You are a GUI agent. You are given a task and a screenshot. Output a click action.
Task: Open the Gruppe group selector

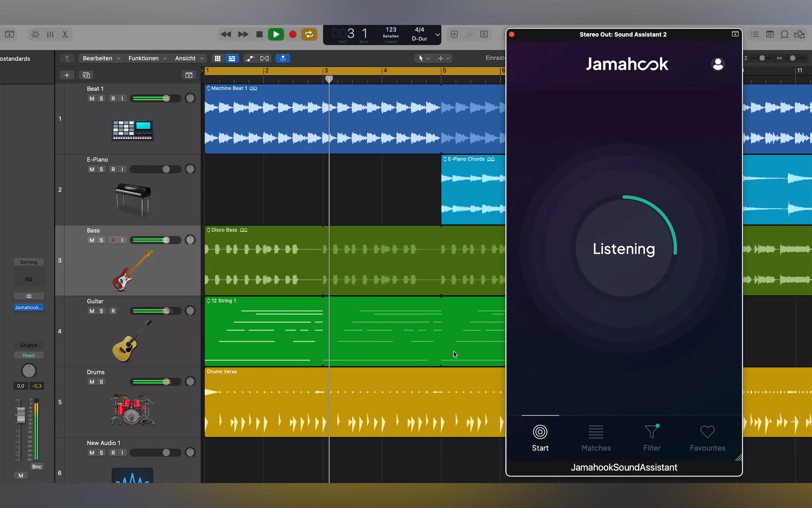[28, 345]
